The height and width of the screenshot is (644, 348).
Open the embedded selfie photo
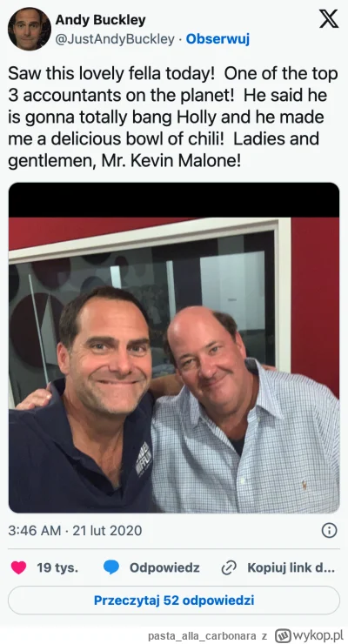tap(174, 347)
